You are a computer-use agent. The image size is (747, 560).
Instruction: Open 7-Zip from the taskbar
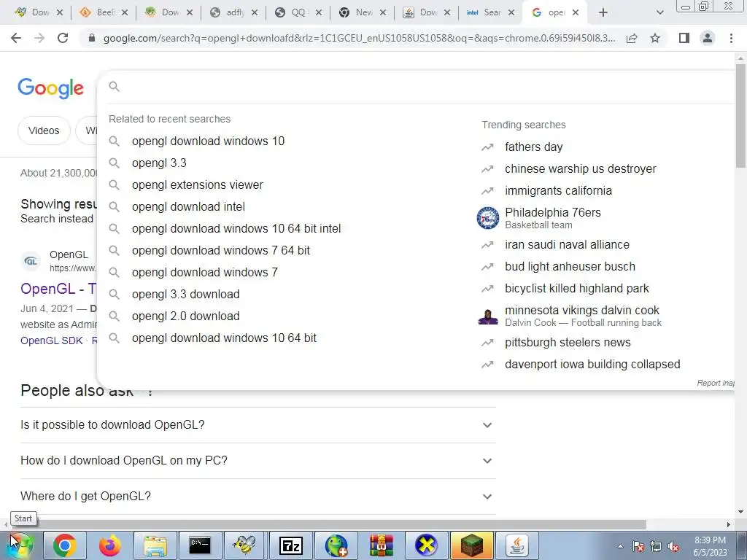tap(290, 545)
